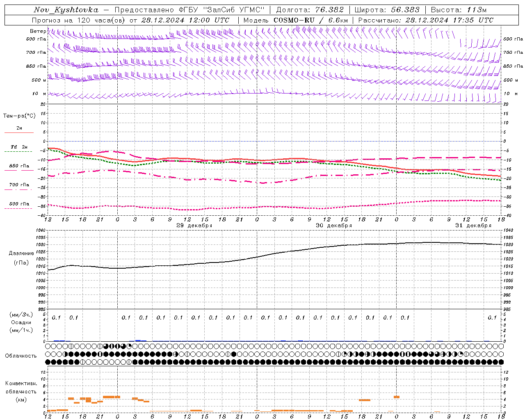Select 985 on the left pressure axis
The height and width of the screenshot is (420, 525).
[x=41, y=309]
